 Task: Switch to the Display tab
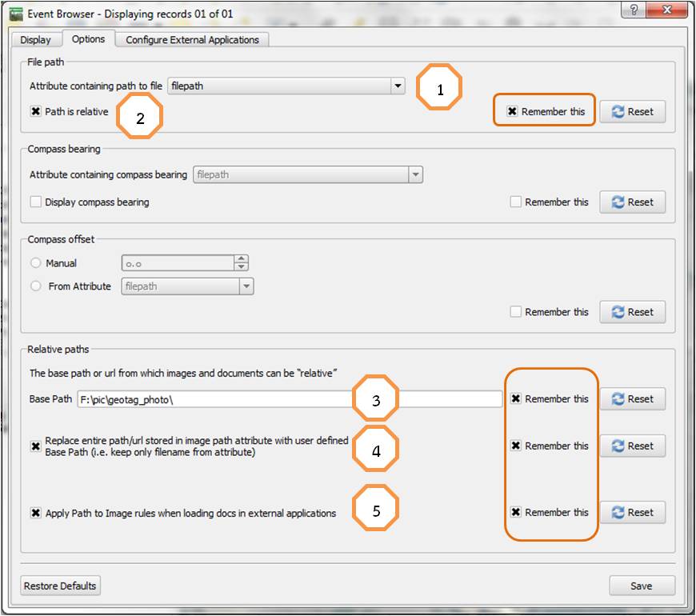click(35, 39)
